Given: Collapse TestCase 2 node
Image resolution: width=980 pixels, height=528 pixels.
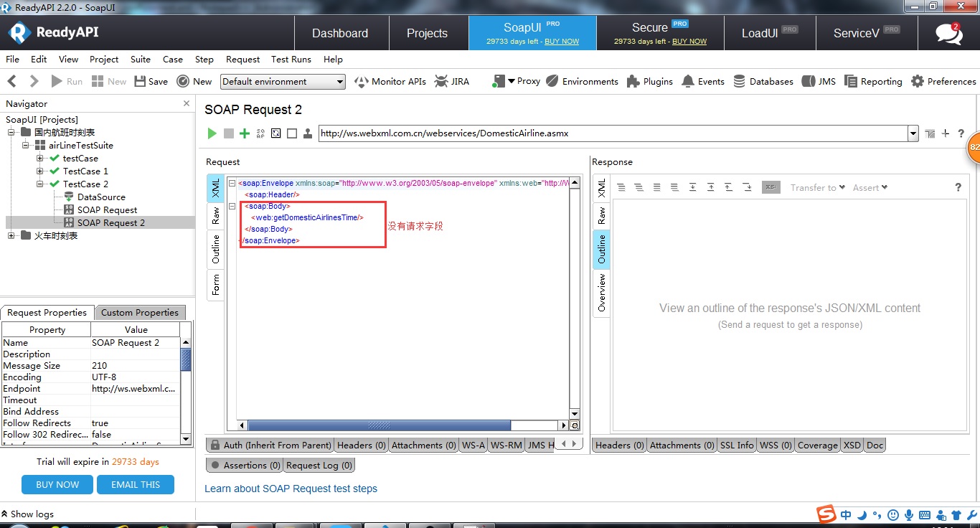Looking at the screenshot, I should [x=40, y=184].
